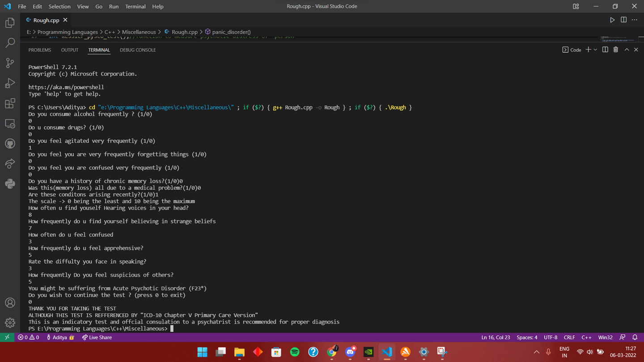Open the Python view in activity bar

[x=10, y=184]
